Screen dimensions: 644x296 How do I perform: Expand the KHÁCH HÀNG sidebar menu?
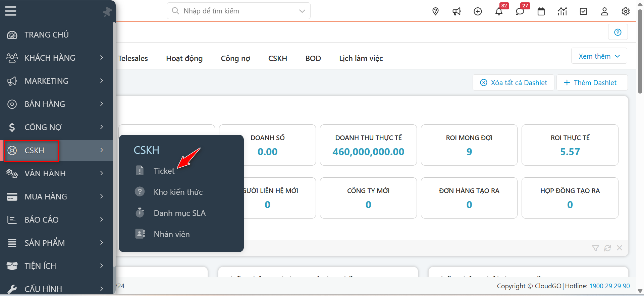56,58
